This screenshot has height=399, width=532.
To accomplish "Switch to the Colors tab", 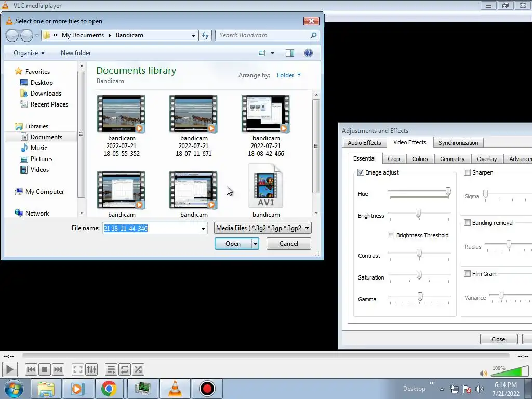I will (420, 159).
